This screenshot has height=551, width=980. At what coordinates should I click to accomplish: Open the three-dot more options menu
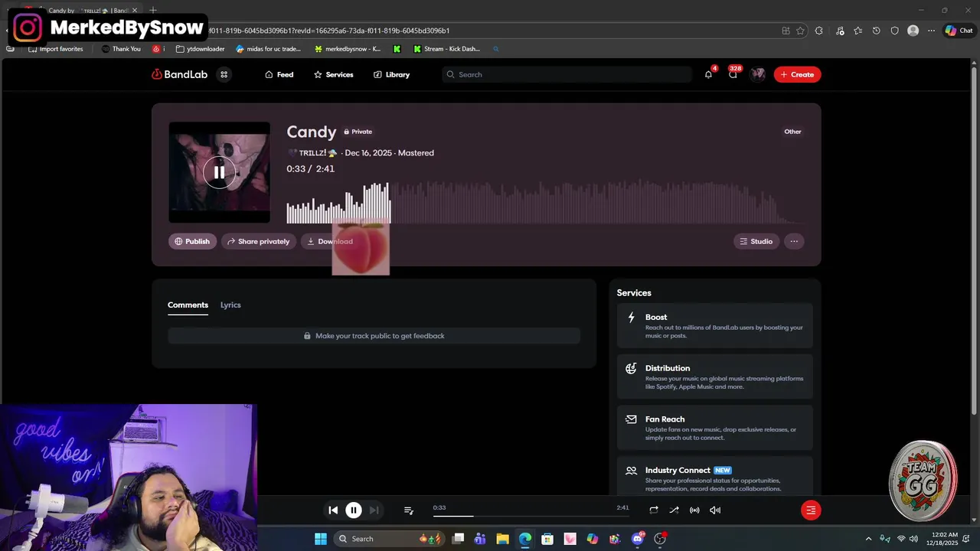794,241
